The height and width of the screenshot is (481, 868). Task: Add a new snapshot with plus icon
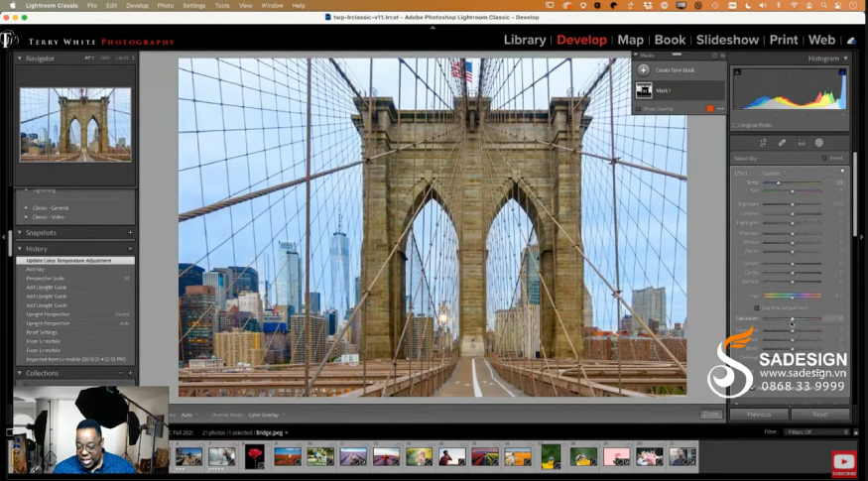pos(130,232)
